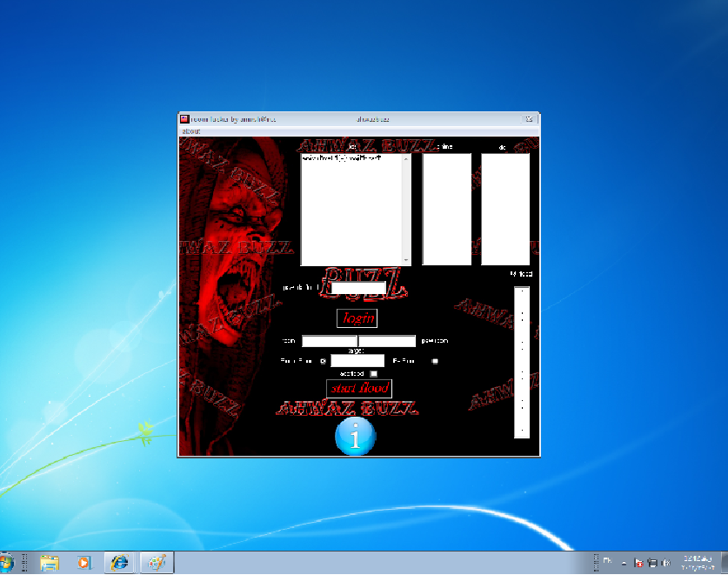
Task: Click the ids list scroll down arrow
Action: click(406, 260)
